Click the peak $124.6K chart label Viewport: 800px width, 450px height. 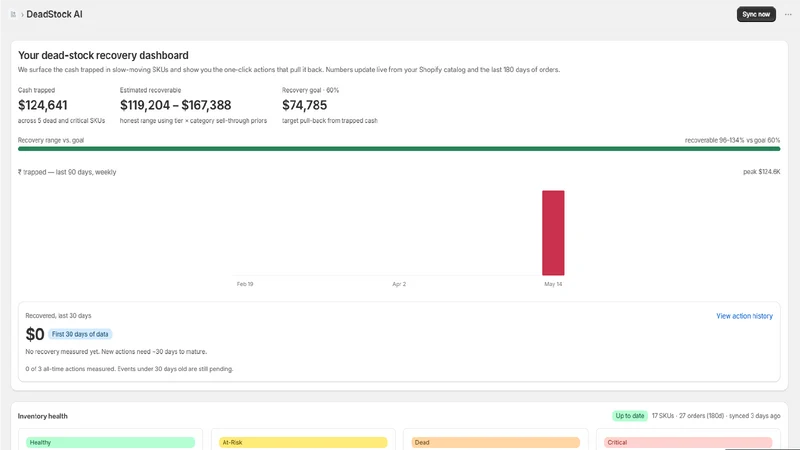point(761,172)
